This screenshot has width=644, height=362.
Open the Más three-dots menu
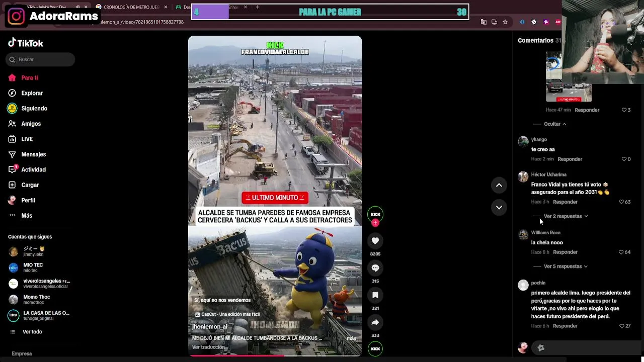[12, 216]
